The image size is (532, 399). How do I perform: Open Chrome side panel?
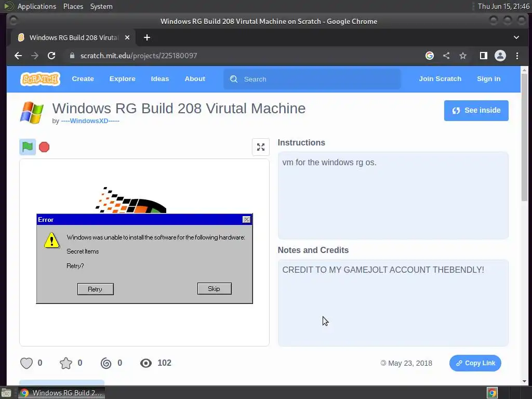click(484, 56)
